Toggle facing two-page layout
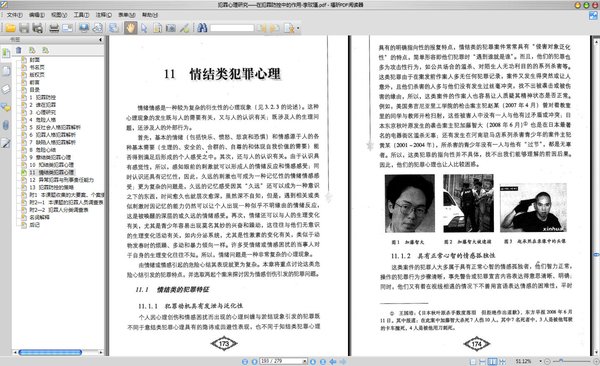600x366 pixels. [x=493, y=361]
